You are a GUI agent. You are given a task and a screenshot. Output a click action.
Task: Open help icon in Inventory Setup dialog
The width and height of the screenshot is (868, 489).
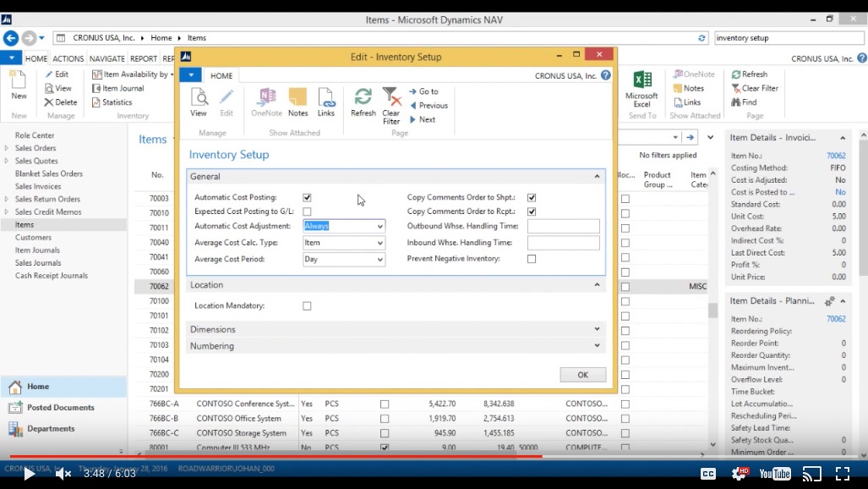tap(606, 75)
